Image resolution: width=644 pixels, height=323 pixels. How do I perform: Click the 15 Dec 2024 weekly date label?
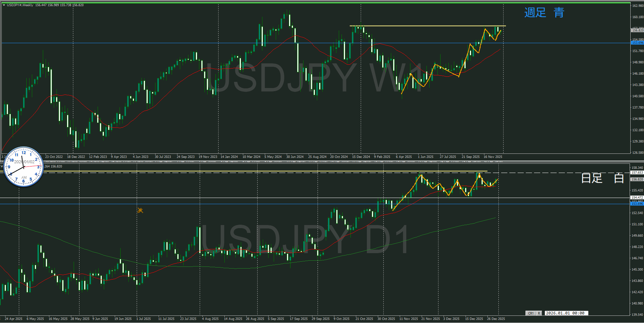[x=361, y=157]
